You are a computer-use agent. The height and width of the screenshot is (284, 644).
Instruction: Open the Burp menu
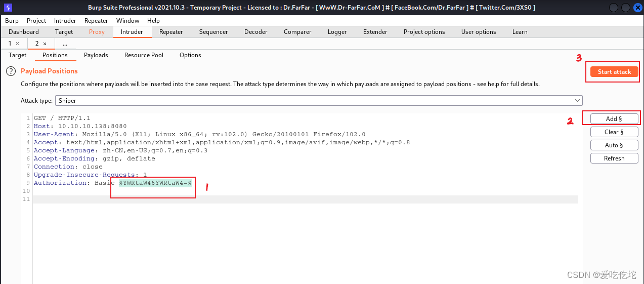12,21
